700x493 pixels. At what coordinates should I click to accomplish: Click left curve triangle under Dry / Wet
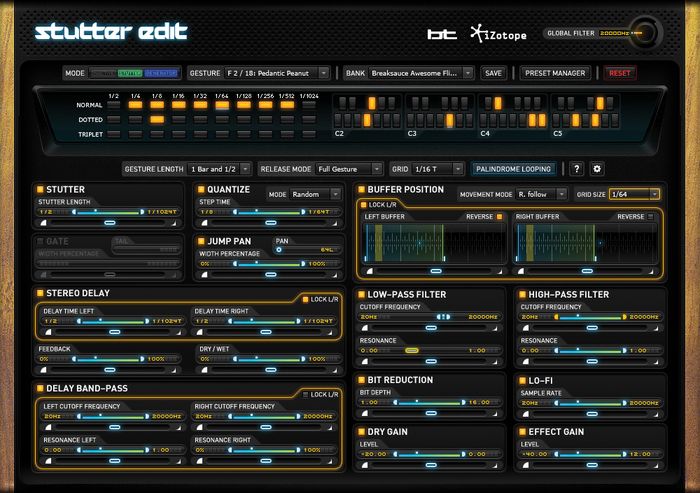tap(204, 370)
